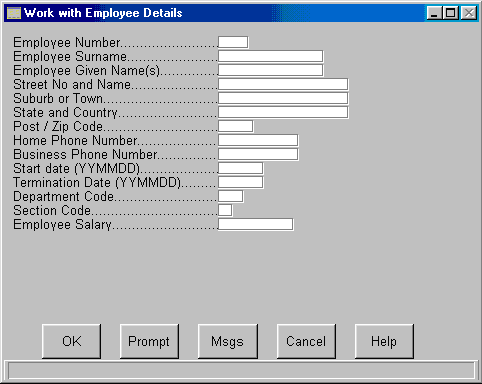Select the Termination Date input box
The width and height of the screenshot is (482, 384).
[241, 182]
